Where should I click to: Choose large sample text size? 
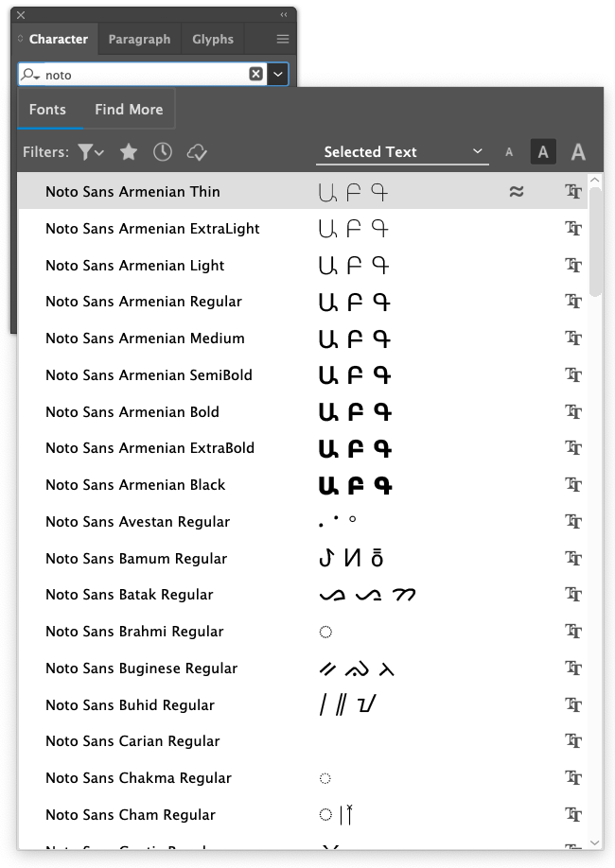coord(578,151)
